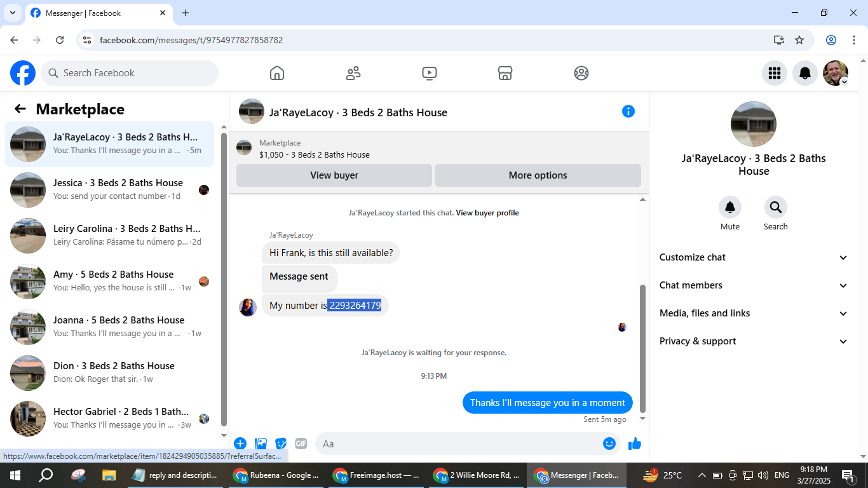
Task: Reload the page in the browser
Action: pyautogui.click(x=60, y=40)
